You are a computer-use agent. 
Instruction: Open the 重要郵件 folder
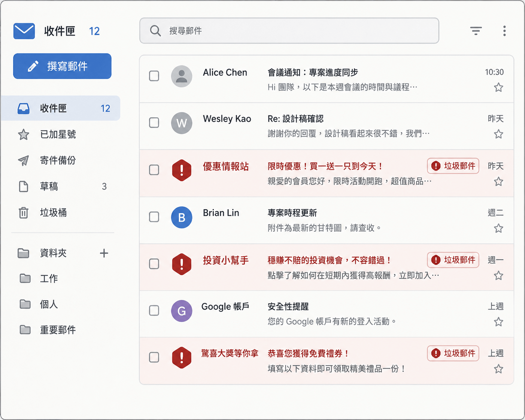point(58,330)
